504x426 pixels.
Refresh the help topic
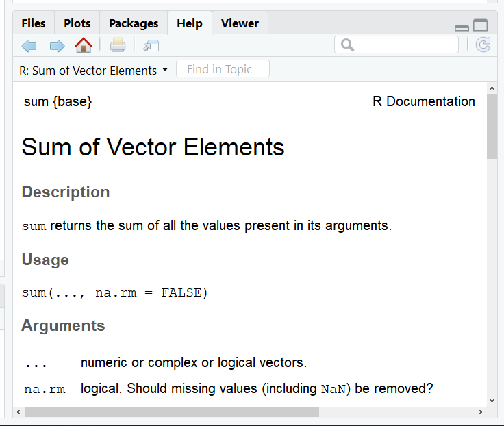tap(483, 45)
